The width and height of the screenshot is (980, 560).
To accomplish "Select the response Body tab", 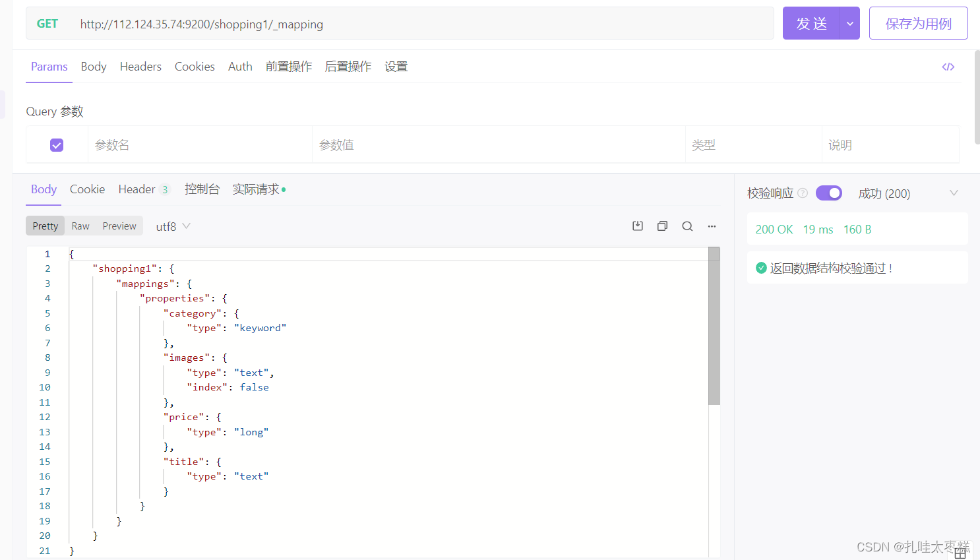I will pyautogui.click(x=44, y=189).
